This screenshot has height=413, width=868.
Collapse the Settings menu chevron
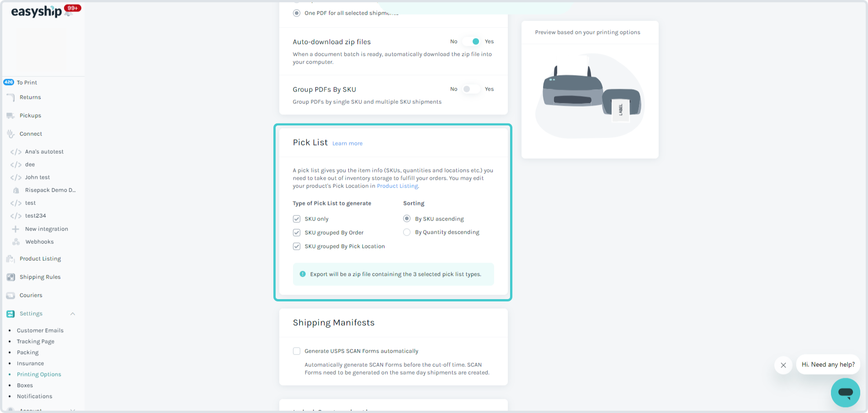pyautogui.click(x=73, y=314)
